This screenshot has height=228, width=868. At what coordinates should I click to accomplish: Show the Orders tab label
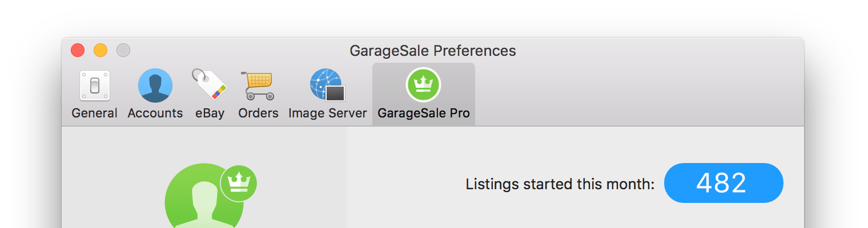click(x=258, y=113)
